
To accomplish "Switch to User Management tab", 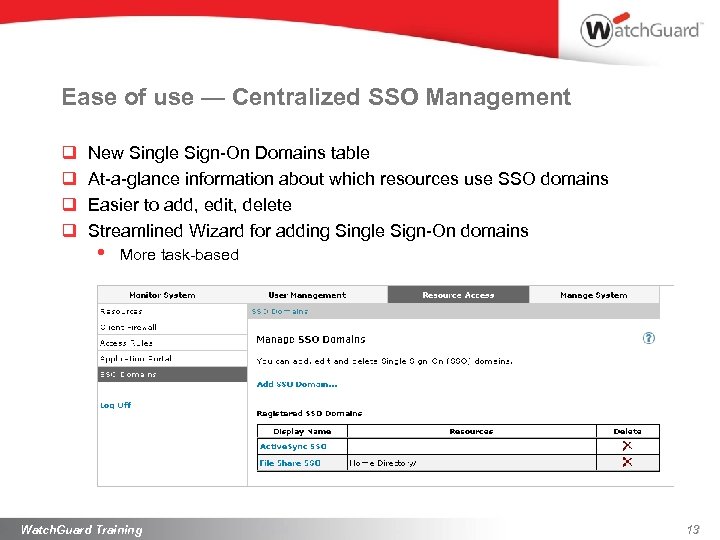I will point(307,295).
